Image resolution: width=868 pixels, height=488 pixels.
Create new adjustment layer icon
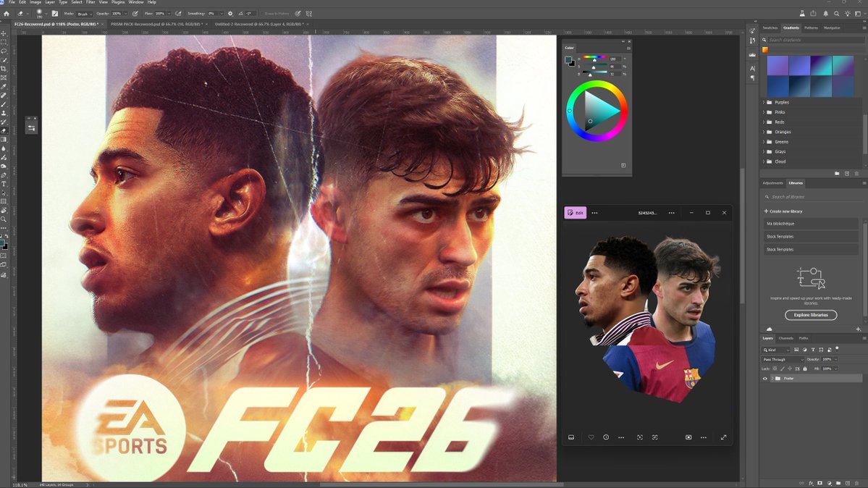point(829,483)
